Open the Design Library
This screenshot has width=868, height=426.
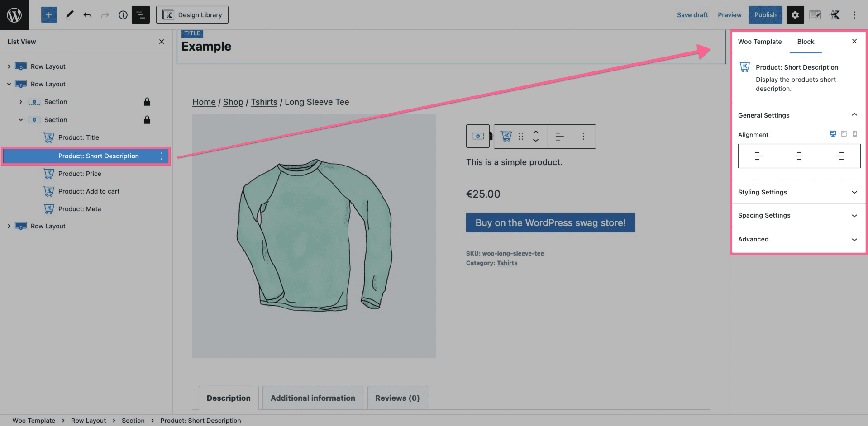(x=192, y=15)
